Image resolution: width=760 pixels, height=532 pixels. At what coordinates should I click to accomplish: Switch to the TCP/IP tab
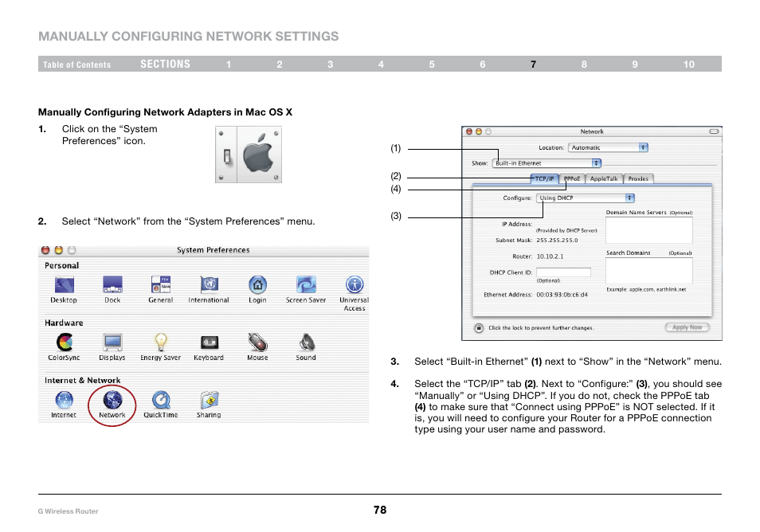tap(544, 178)
